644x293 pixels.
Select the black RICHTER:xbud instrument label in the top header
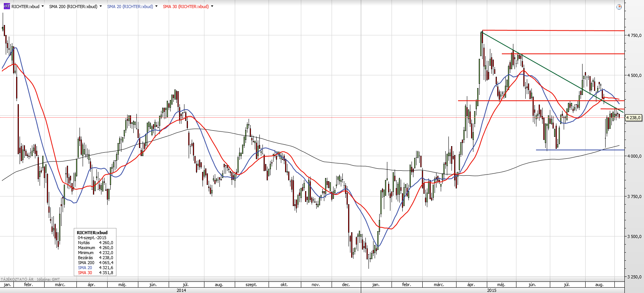[25, 7]
